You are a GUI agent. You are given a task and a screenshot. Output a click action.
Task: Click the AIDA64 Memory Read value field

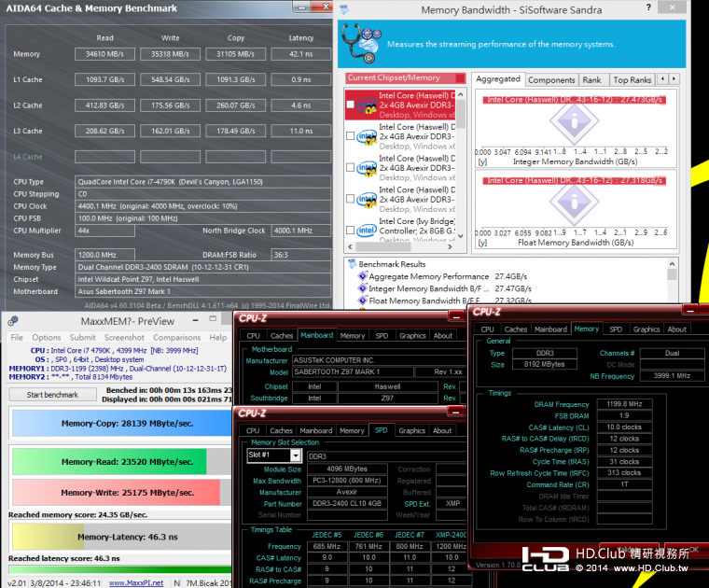104,54
